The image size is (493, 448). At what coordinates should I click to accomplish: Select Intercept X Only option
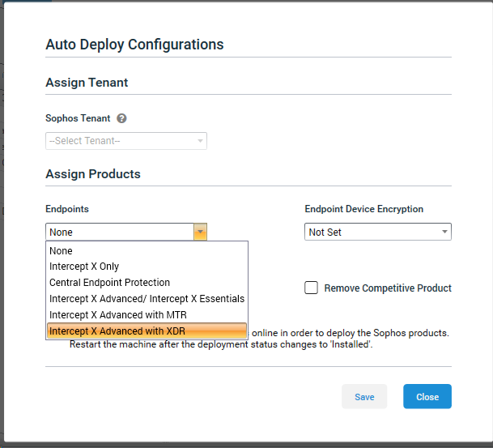coord(147,267)
